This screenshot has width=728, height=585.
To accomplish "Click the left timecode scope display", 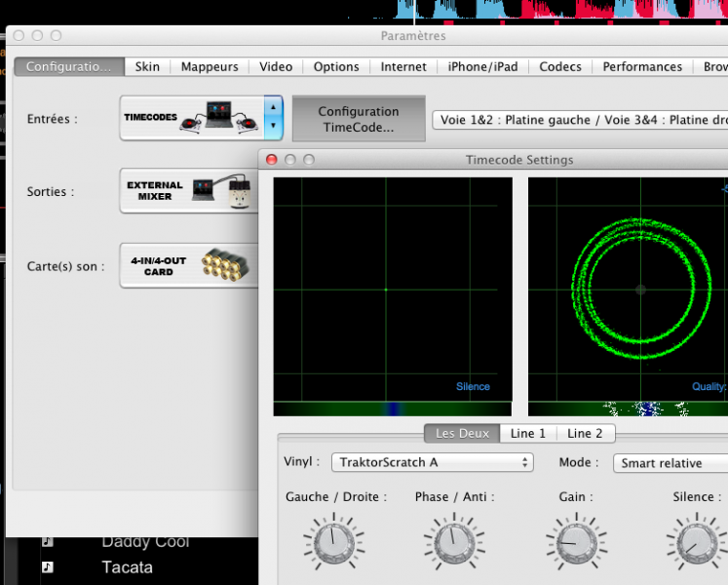I will 392,289.
